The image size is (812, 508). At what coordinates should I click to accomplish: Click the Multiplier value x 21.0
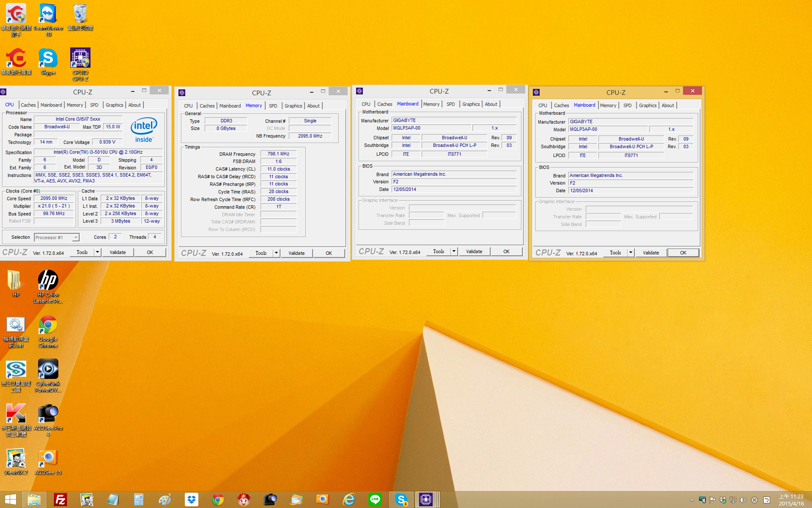click(54, 206)
